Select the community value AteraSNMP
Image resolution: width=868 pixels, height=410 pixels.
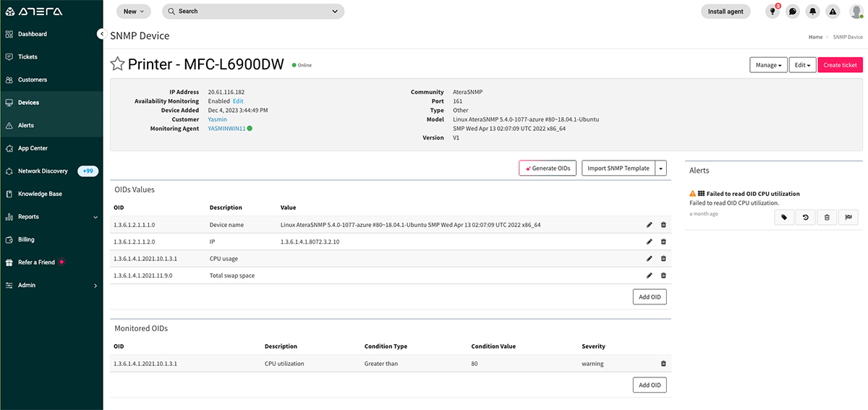469,92
